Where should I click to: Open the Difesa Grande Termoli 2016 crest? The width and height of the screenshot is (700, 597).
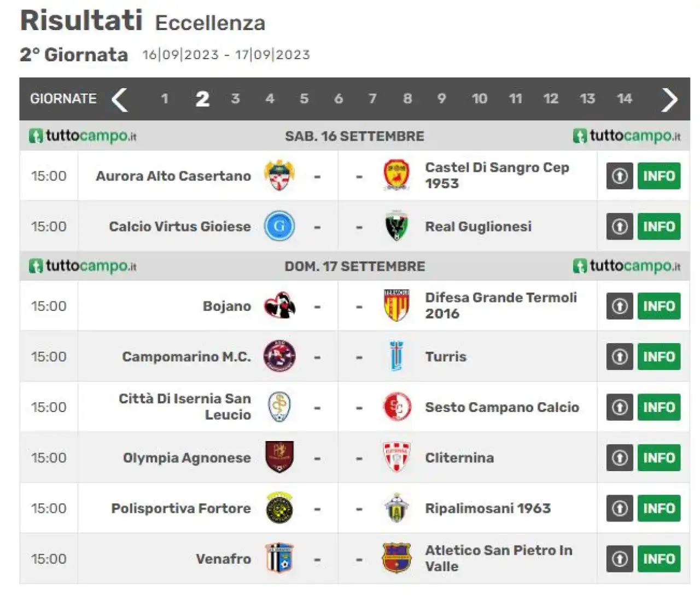[396, 305]
